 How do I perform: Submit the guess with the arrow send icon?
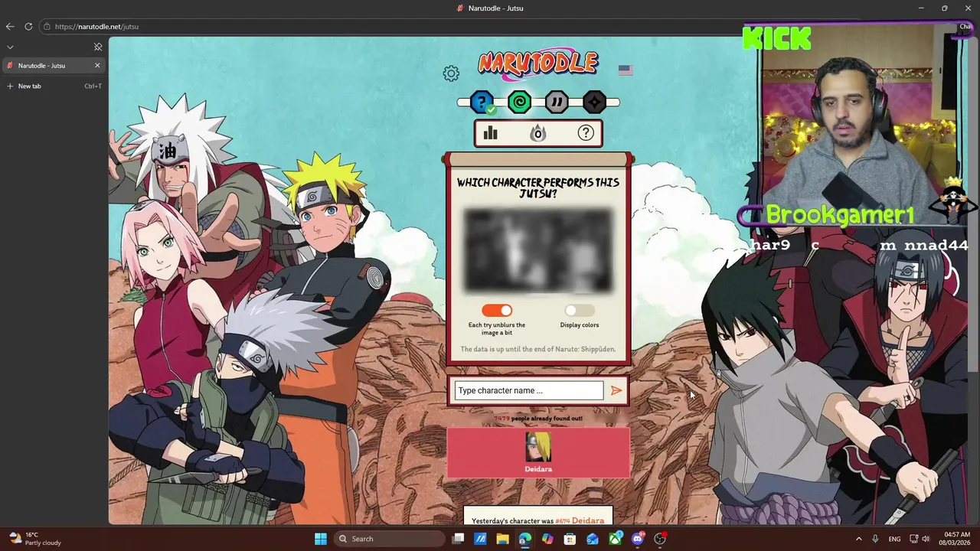(616, 390)
